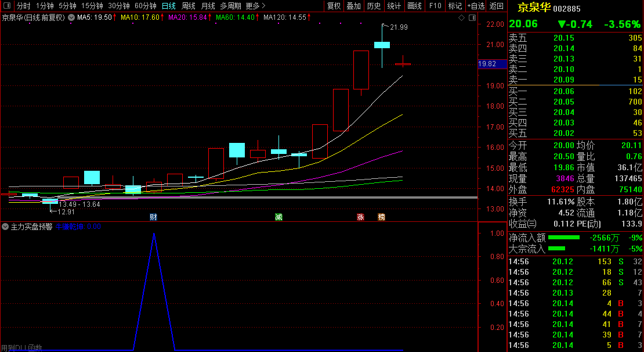This screenshot has height=352, width=644.
Task: Switch to the 分时 chart tab
Action: pyautogui.click(x=23, y=6)
